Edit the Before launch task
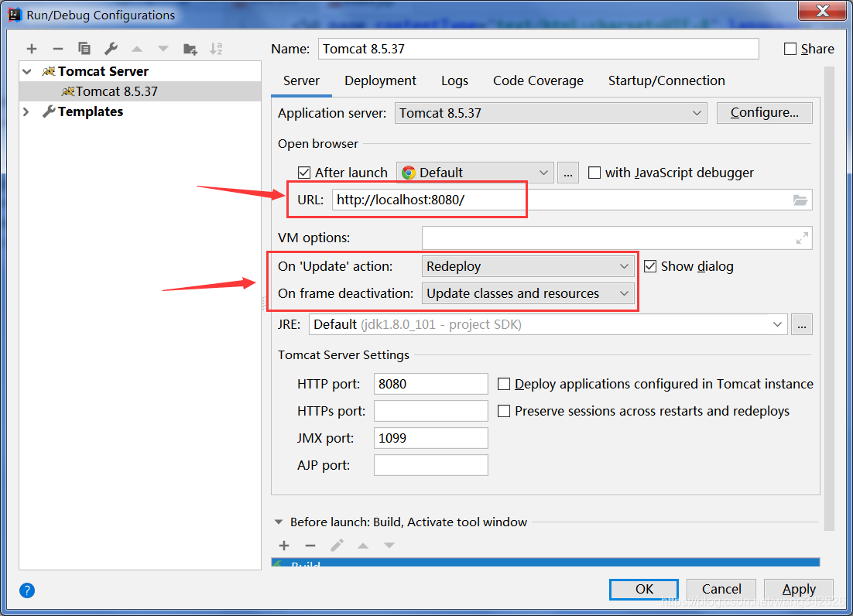The image size is (853, 616). [x=337, y=546]
